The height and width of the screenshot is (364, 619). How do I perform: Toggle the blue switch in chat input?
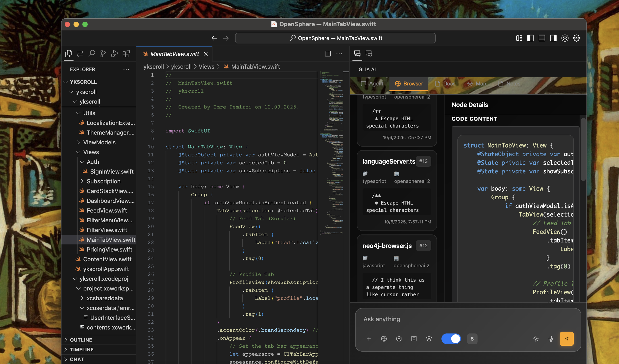coord(451,338)
